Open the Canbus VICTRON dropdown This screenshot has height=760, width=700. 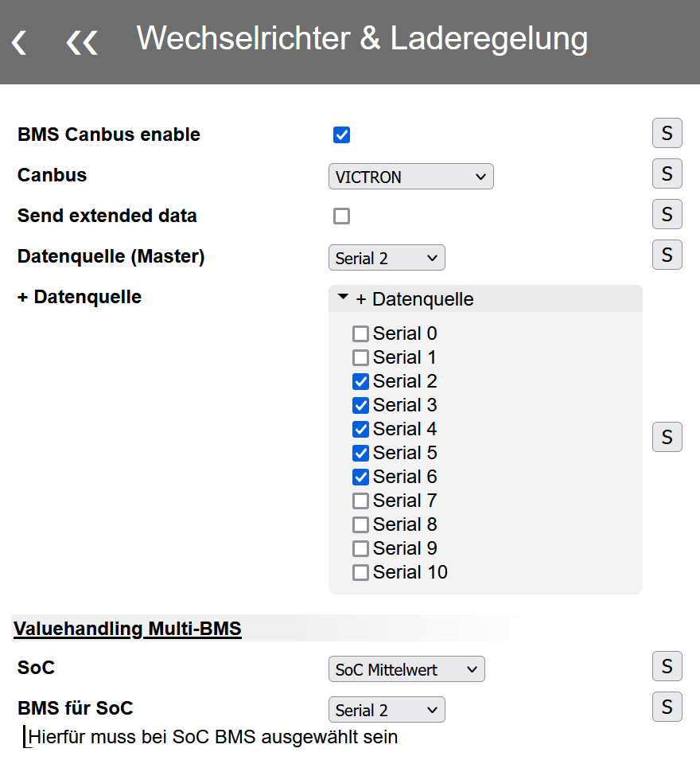point(410,177)
